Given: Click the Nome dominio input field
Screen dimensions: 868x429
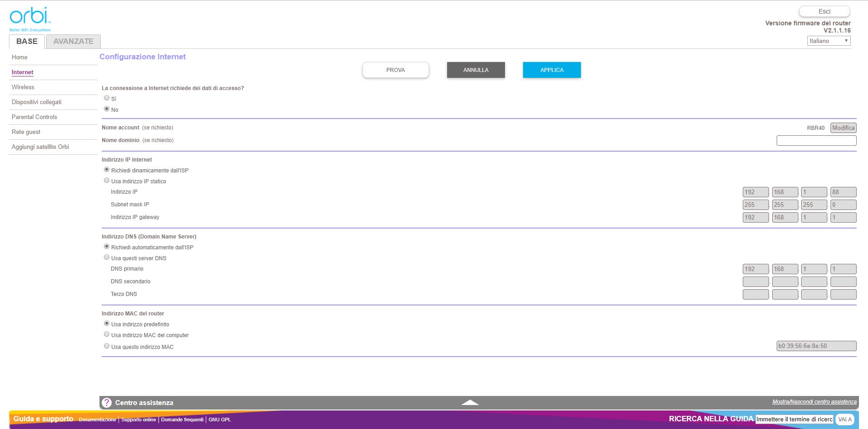Looking at the screenshot, I should [x=816, y=141].
